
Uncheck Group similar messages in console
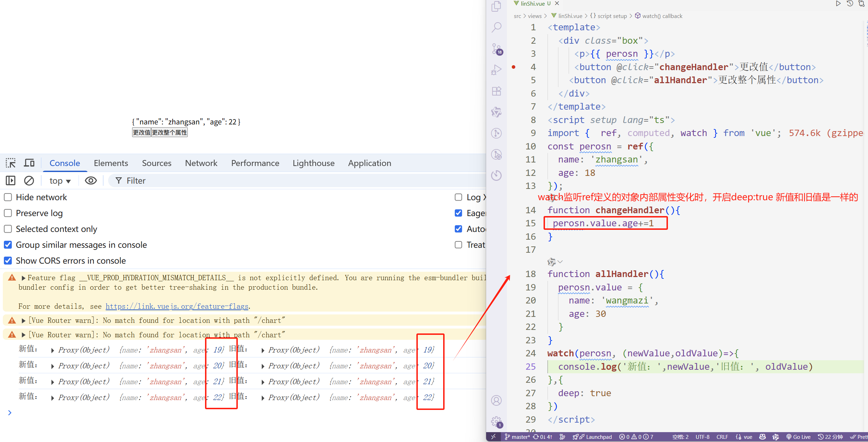[x=8, y=245]
